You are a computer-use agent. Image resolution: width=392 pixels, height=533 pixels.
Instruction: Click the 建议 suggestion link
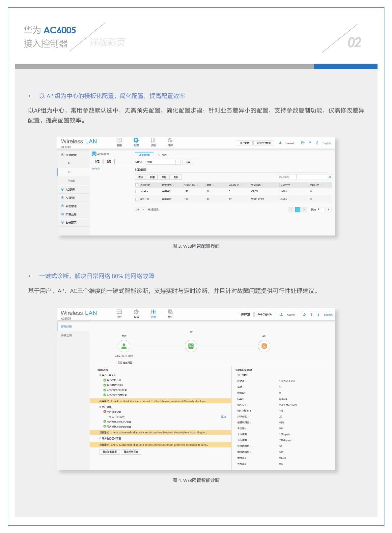point(223,417)
